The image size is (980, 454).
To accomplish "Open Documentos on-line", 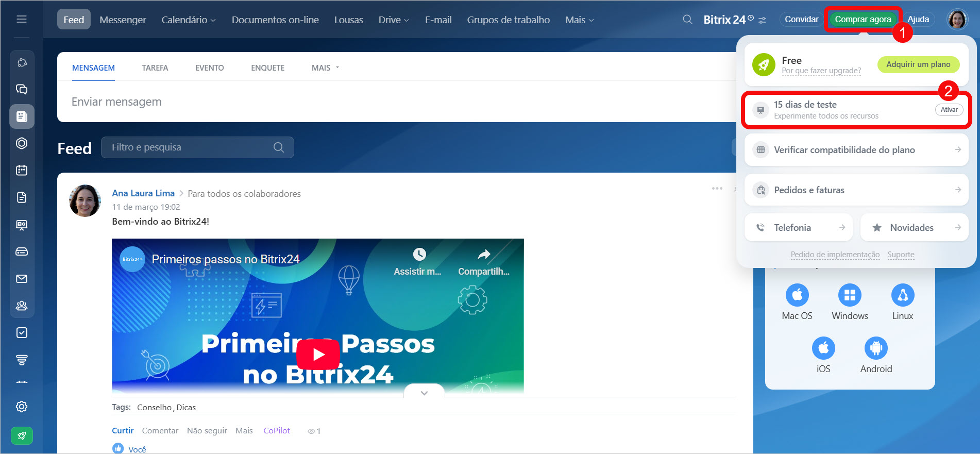I will coord(275,20).
